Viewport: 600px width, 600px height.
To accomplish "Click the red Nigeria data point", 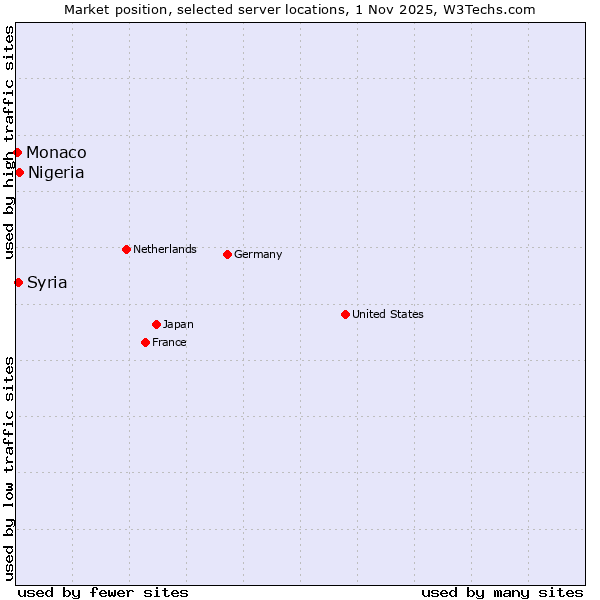I will click(19, 172).
